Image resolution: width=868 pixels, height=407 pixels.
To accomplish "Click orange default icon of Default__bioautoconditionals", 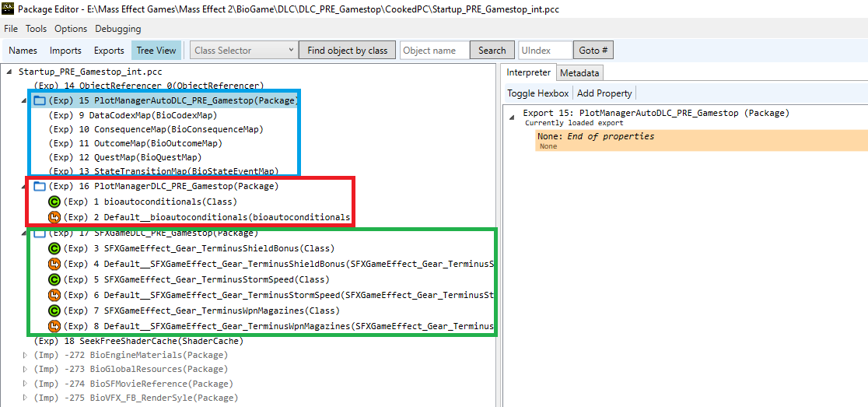I will (54, 217).
